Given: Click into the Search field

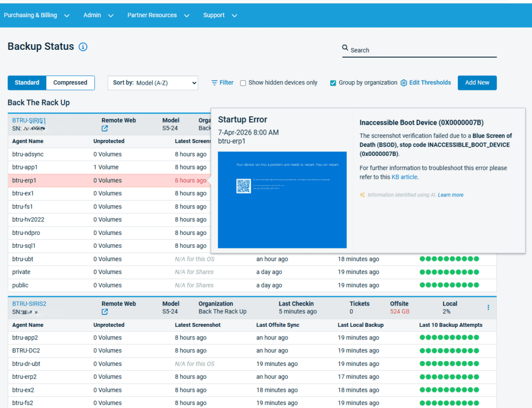Looking at the screenshot, I should click(x=422, y=50).
